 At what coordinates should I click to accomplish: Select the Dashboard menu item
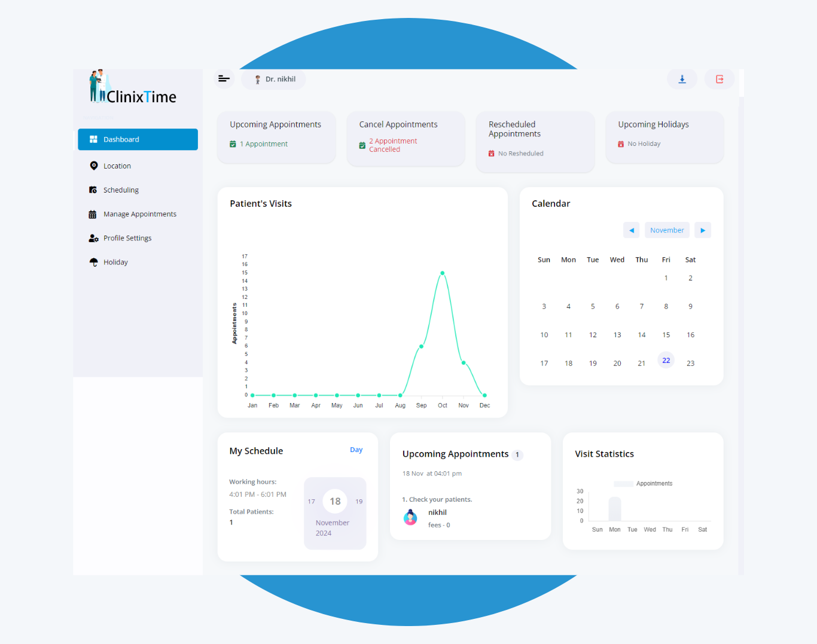point(138,139)
